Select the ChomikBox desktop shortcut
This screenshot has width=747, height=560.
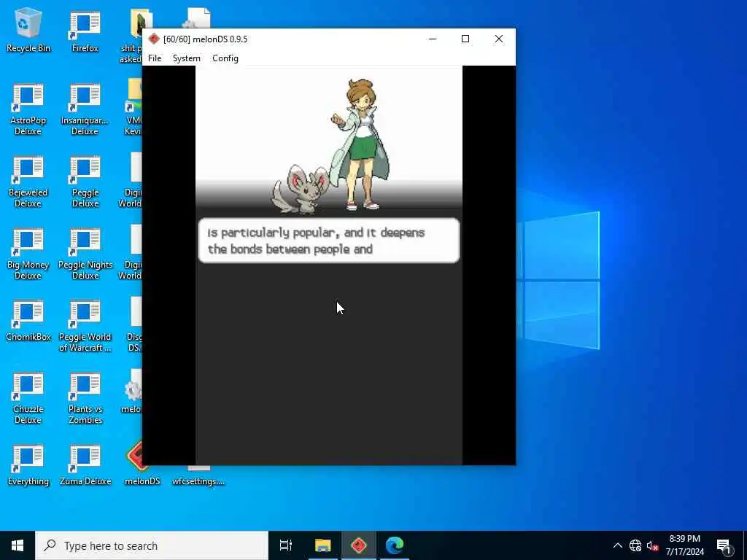[28, 320]
